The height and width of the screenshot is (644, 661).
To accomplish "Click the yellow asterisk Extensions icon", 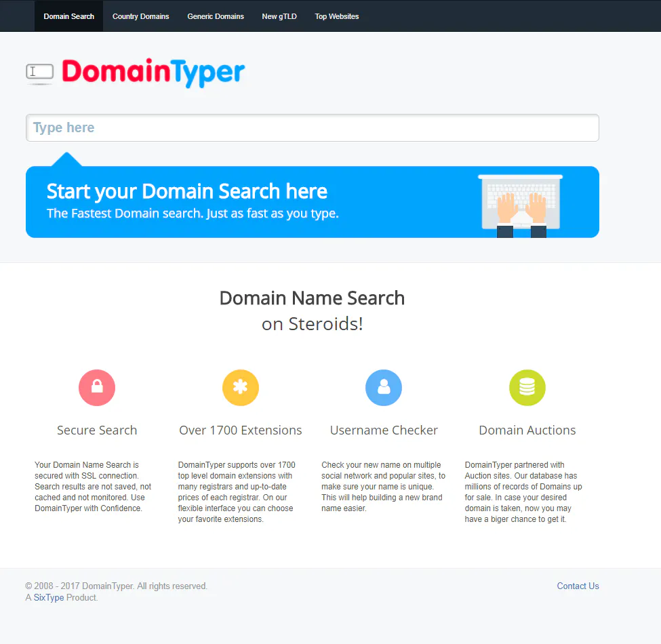I will click(x=240, y=388).
